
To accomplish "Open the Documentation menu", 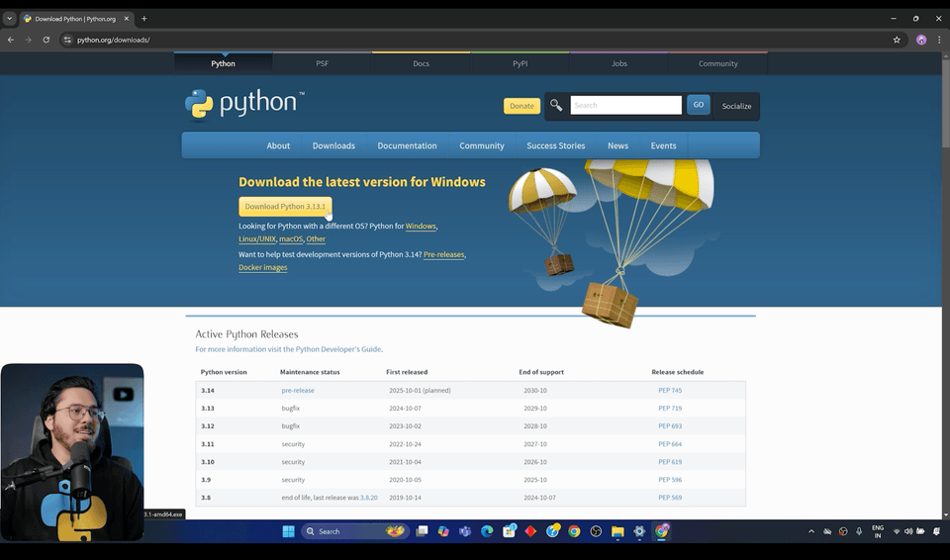I will click(407, 145).
